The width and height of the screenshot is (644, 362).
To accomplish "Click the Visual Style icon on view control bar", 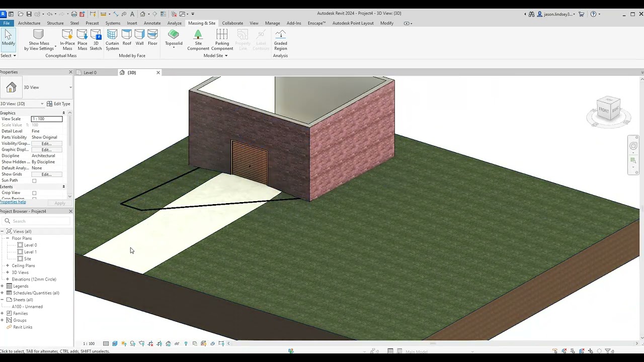I will tap(115, 344).
